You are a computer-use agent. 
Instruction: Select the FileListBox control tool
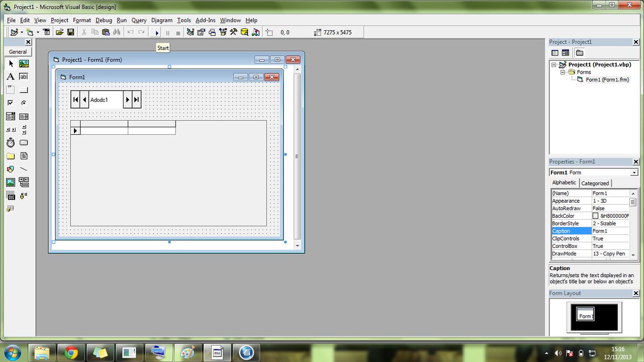point(24,156)
